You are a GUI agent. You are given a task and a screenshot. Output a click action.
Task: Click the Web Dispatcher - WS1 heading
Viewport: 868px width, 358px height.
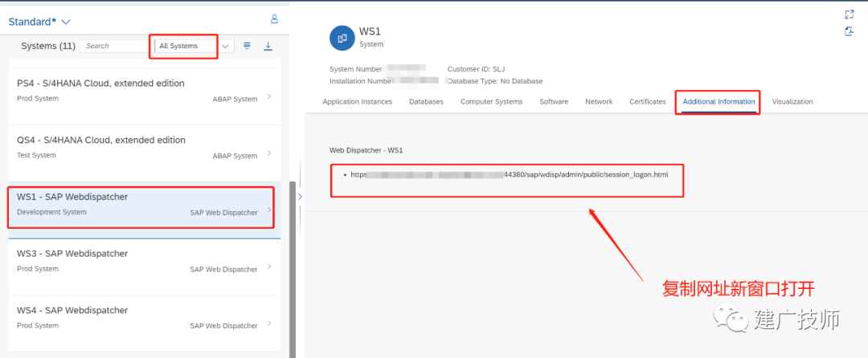366,150
